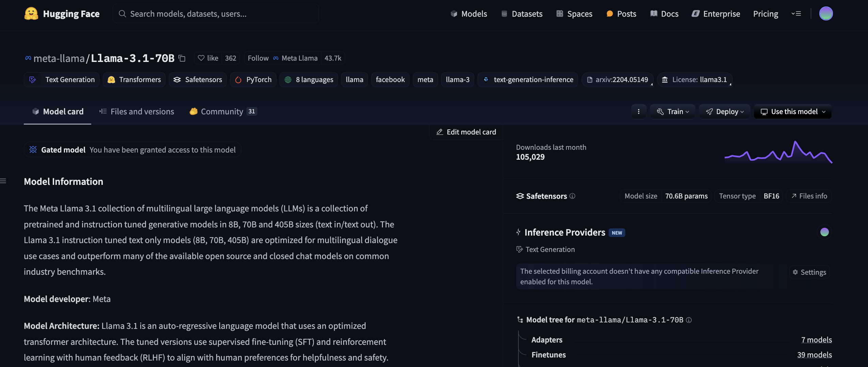
Task: Follow the Meta Llama organization
Action: 258,58
